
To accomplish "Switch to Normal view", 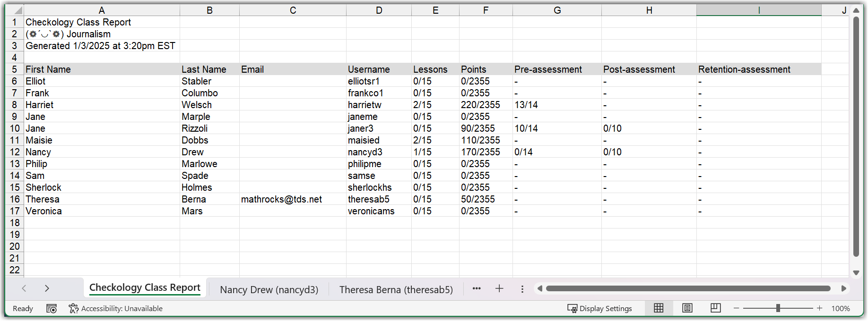I will click(659, 308).
